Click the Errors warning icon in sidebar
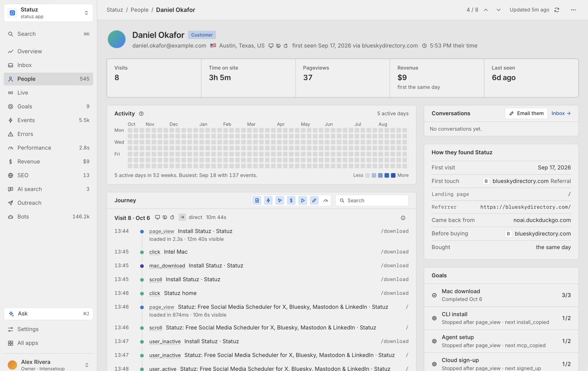The image size is (588, 371). [x=10, y=134]
